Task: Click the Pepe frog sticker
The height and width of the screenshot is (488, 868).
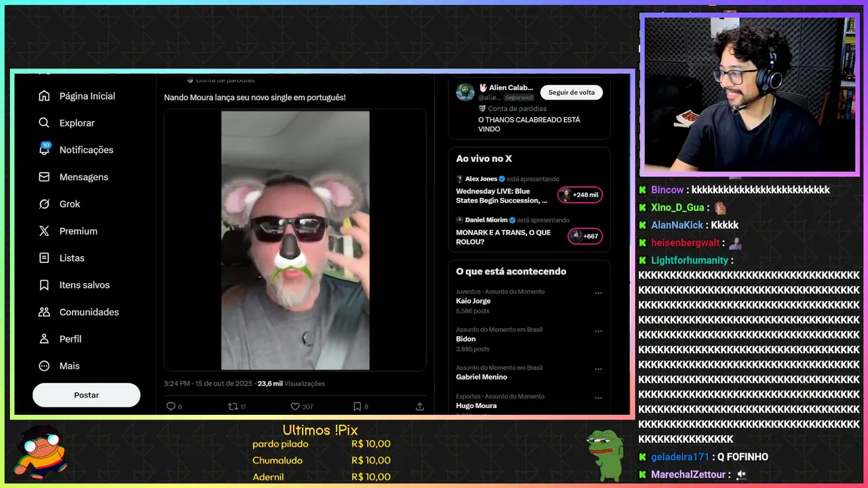Action: 605,455
